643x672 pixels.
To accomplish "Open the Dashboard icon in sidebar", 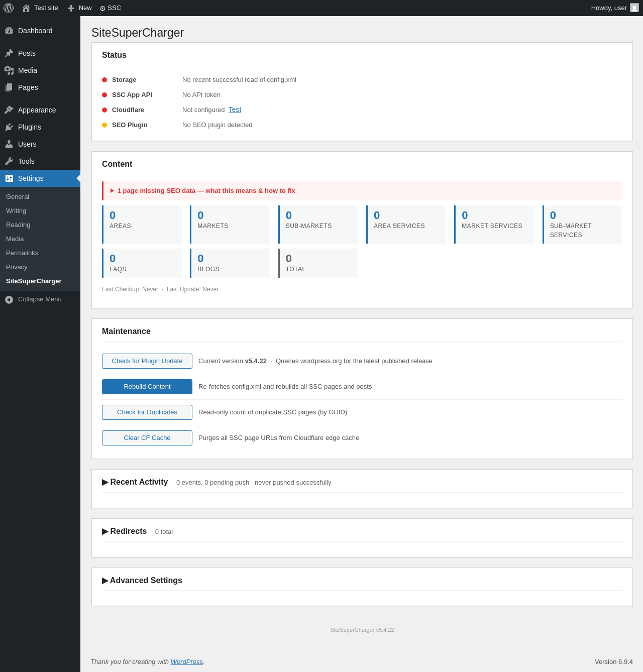I will (x=9, y=31).
